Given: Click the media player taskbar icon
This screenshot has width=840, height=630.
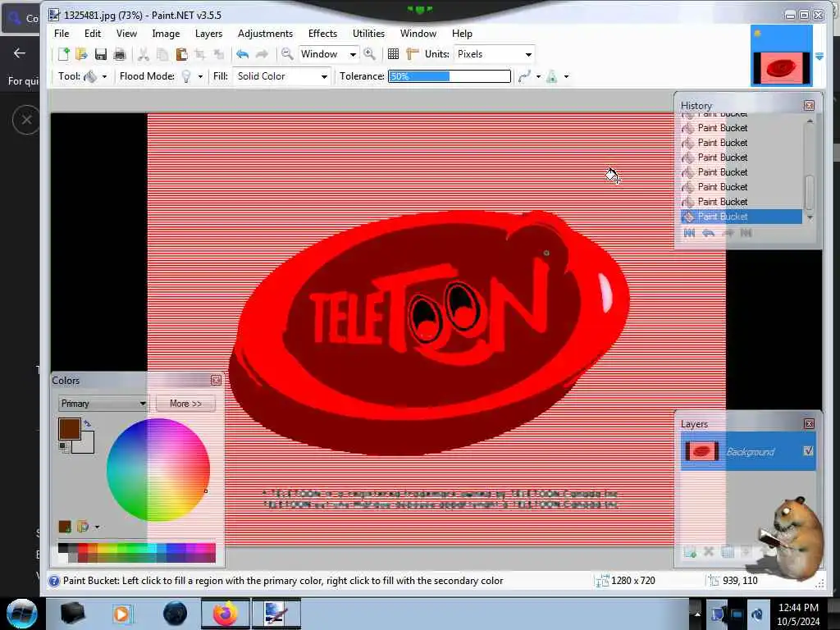Looking at the screenshot, I should pyautogui.click(x=121, y=614).
